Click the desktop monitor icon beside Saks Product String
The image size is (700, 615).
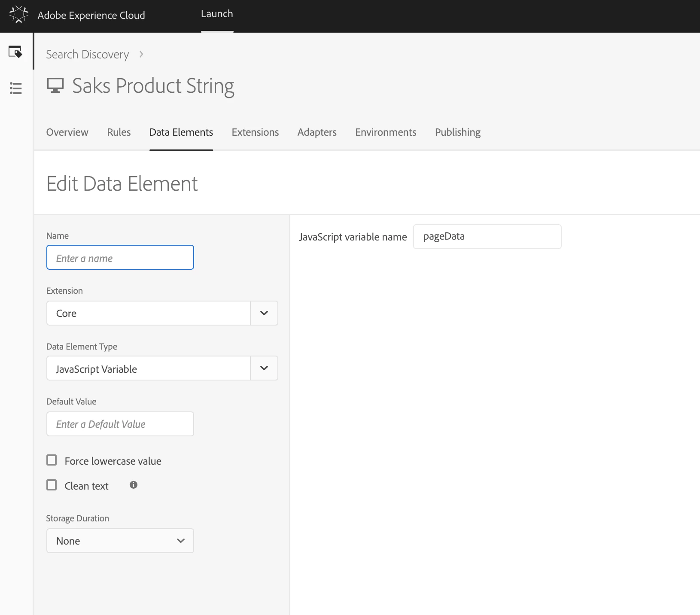coord(55,85)
